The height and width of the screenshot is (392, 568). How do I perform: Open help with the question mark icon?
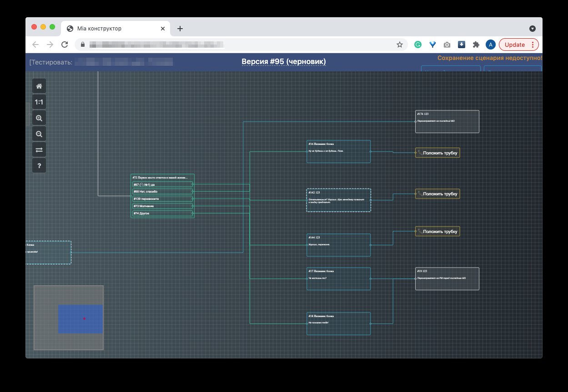39,165
